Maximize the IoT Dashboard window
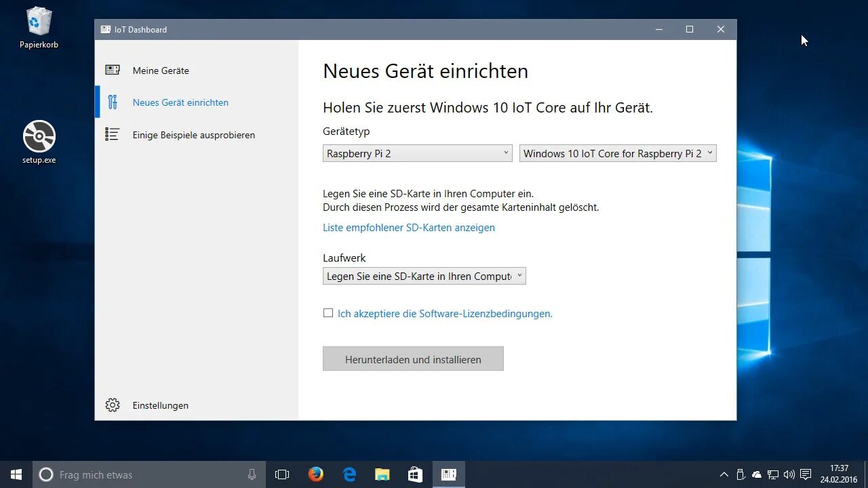The width and height of the screenshot is (868, 488). click(x=690, y=29)
